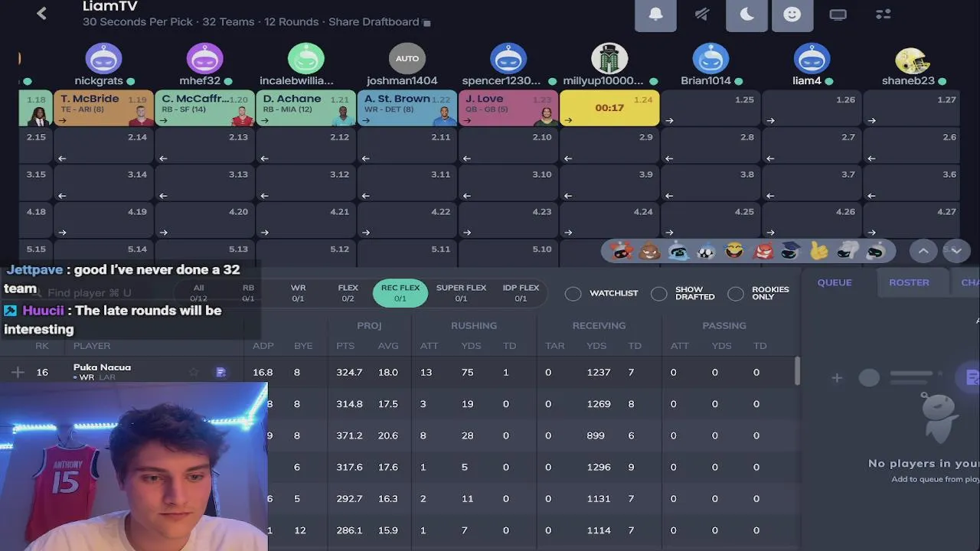The width and height of the screenshot is (980, 551).
Task: Click the 324.7 projected points value
Action: click(348, 372)
